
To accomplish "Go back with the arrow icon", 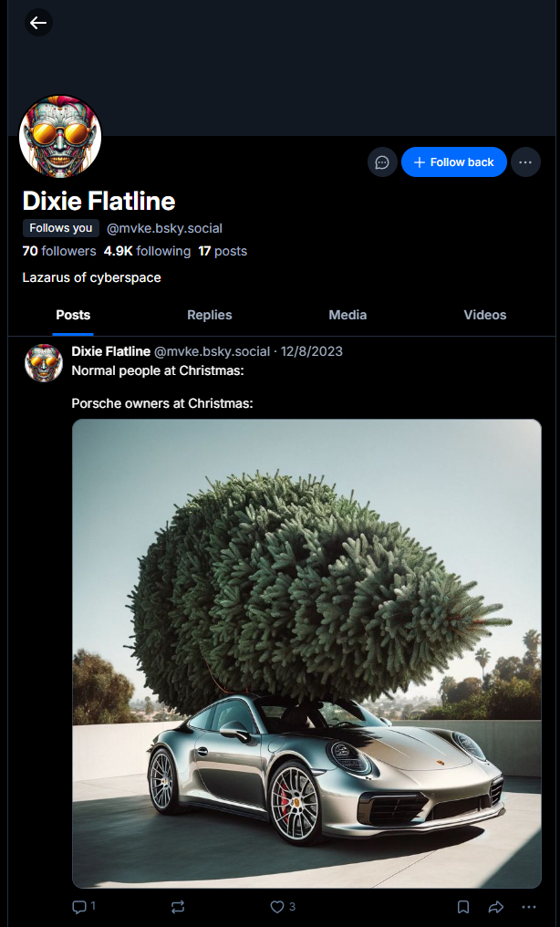I will tap(38, 23).
